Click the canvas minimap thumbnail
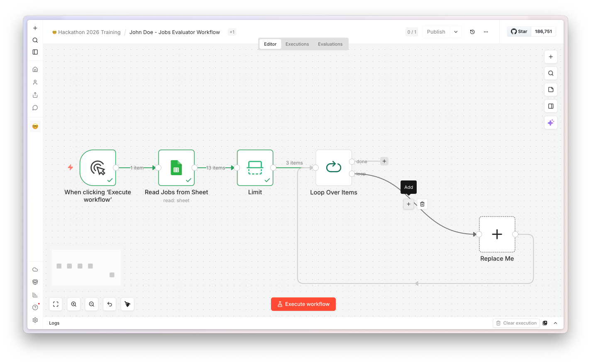 tap(86, 268)
